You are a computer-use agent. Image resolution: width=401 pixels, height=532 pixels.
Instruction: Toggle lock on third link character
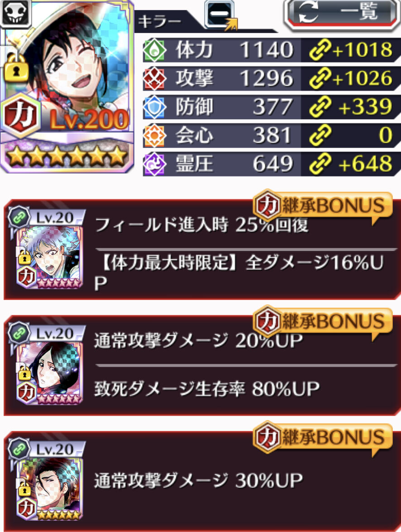[x=24, y=490]
